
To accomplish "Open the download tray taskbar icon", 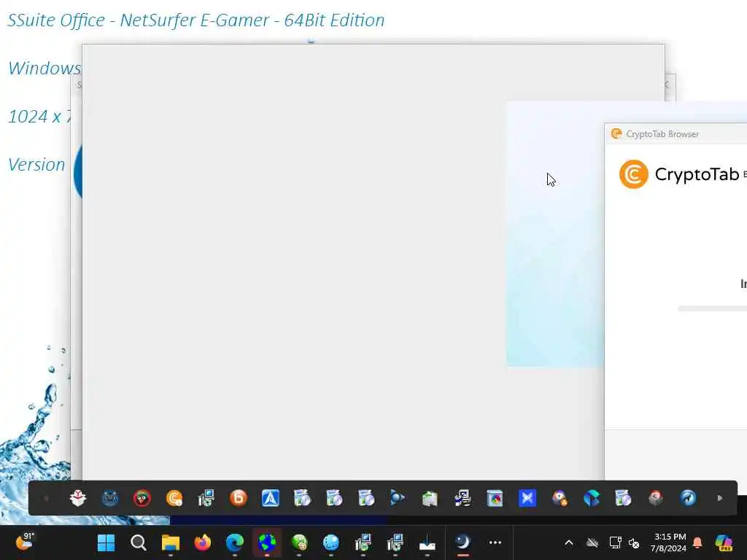I will (427, 542).
